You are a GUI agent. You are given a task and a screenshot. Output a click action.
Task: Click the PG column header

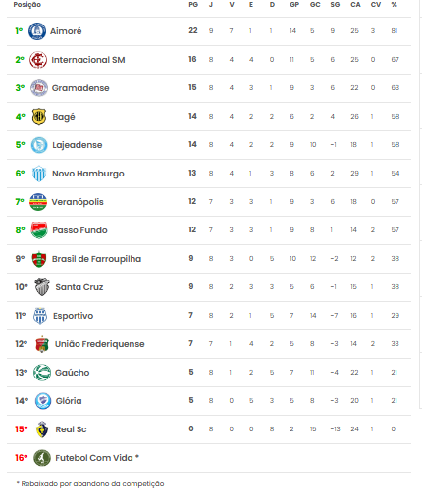click(193, 5)
